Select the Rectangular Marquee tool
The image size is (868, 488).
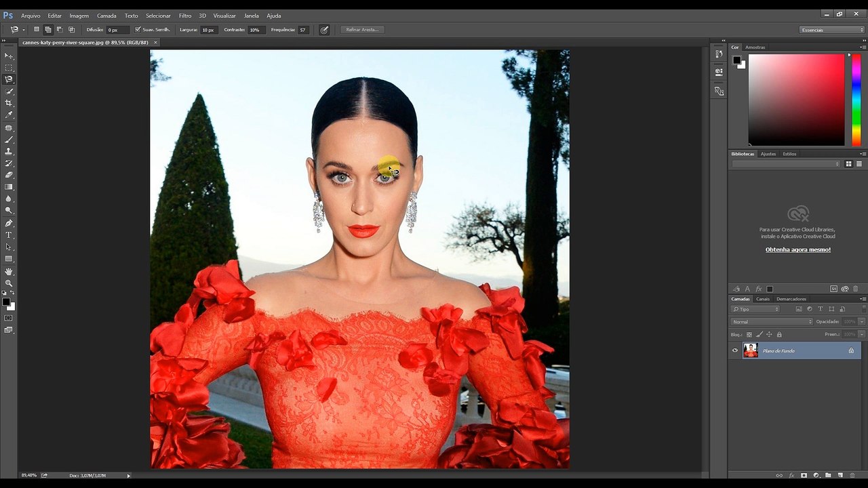pos(9,68)
